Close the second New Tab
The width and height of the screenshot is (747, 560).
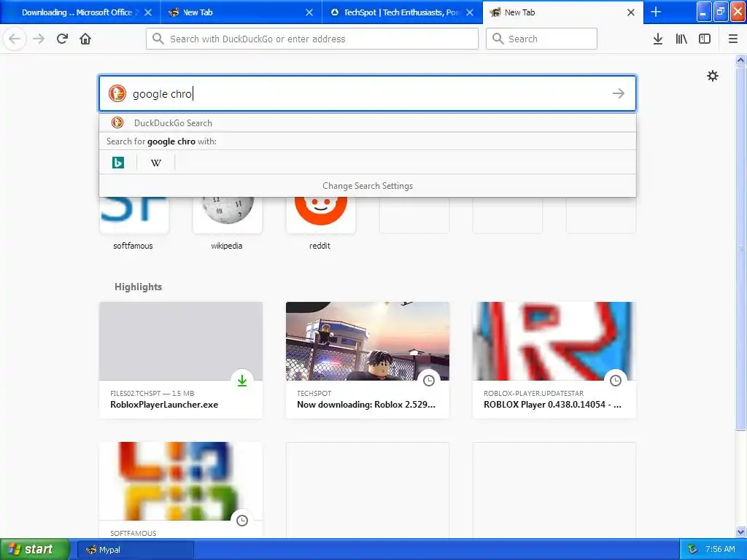tap(309, 12)
